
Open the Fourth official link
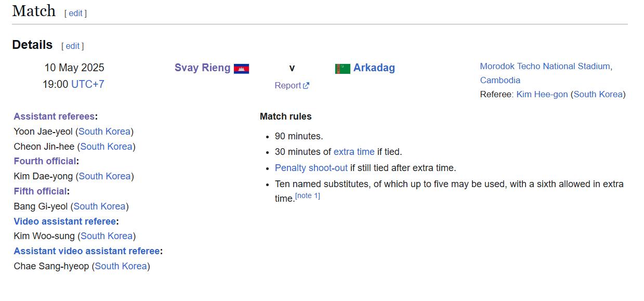pyautogui.click(x=45, y=161)
